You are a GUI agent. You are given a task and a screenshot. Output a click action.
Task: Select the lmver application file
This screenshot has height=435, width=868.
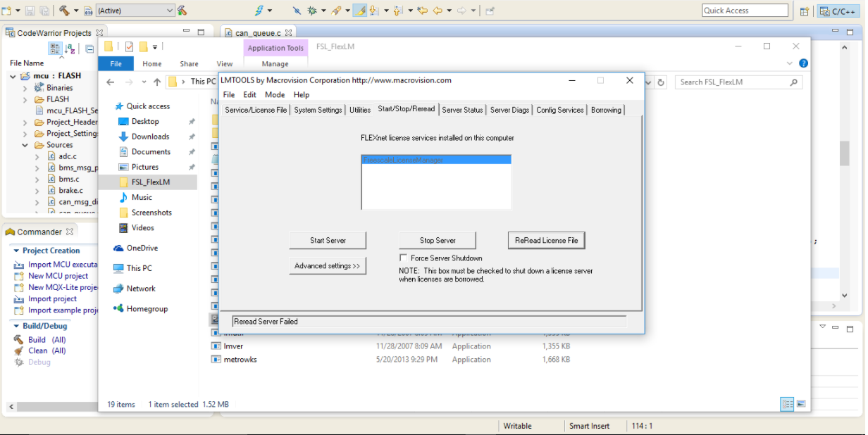[x=233, y=346]
